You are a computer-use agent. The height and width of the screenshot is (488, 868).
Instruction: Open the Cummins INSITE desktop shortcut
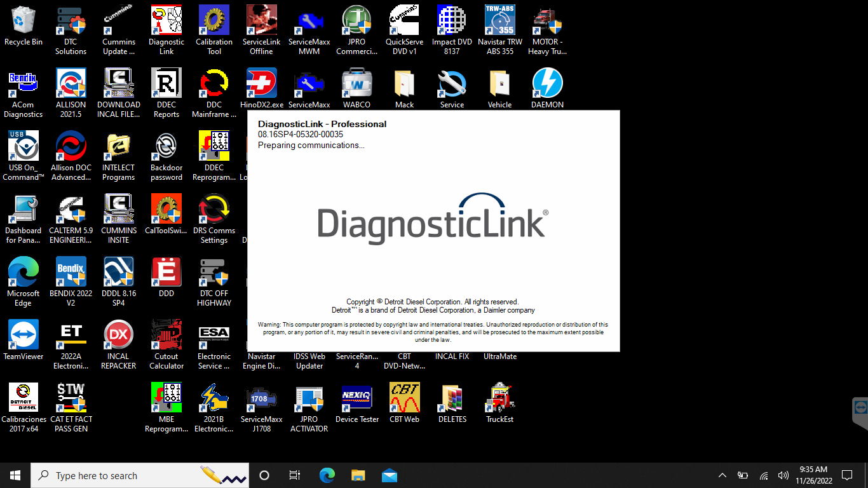[x=119, y=210]
